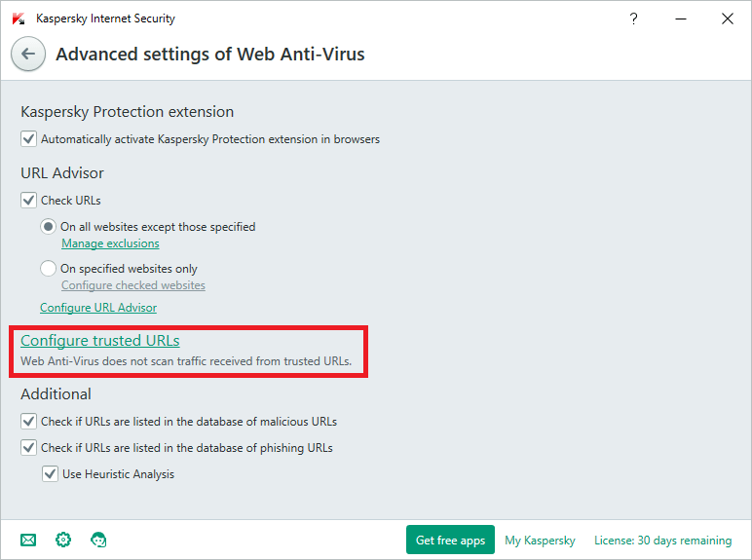752x560 pixels.
Task: Toggle automatic Kaspersky Protection extension activation
Action: (29, 139)
